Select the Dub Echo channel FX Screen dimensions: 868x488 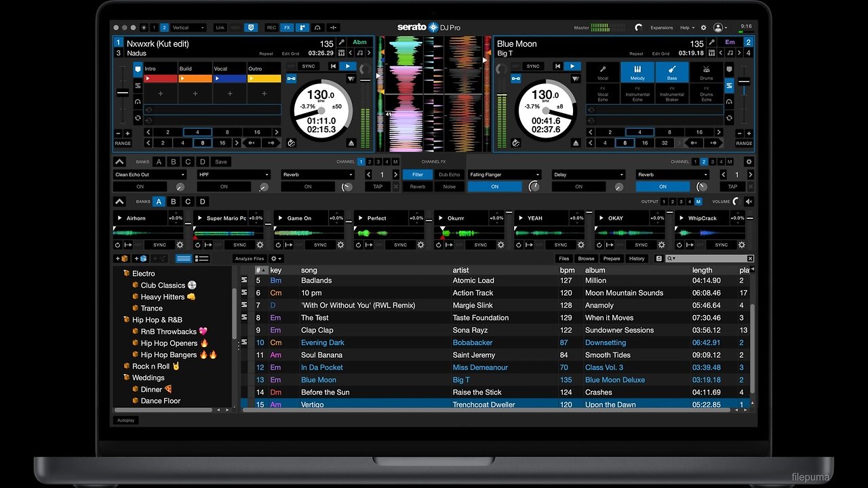coord(449,175)
